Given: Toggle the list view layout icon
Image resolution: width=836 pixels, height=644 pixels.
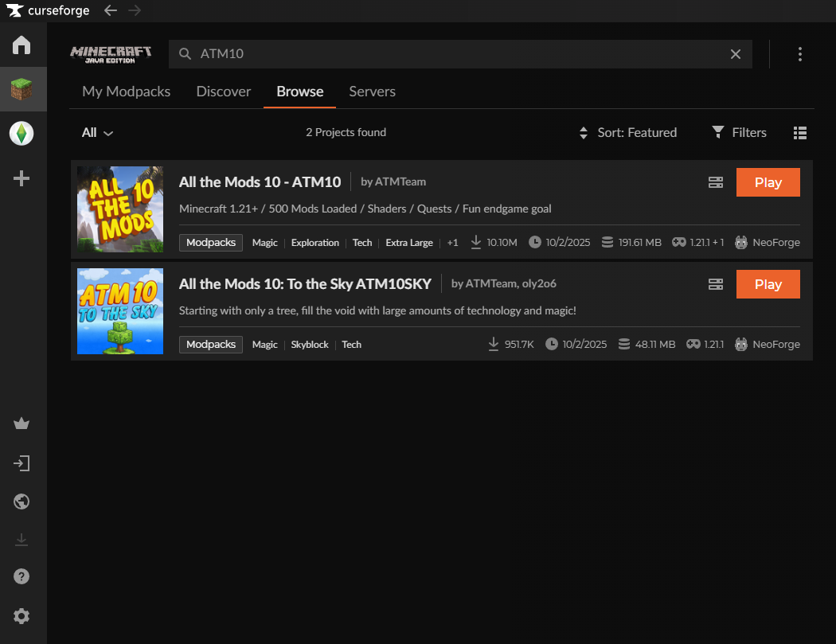Looking at the screenshot, I should click(800, 133).
